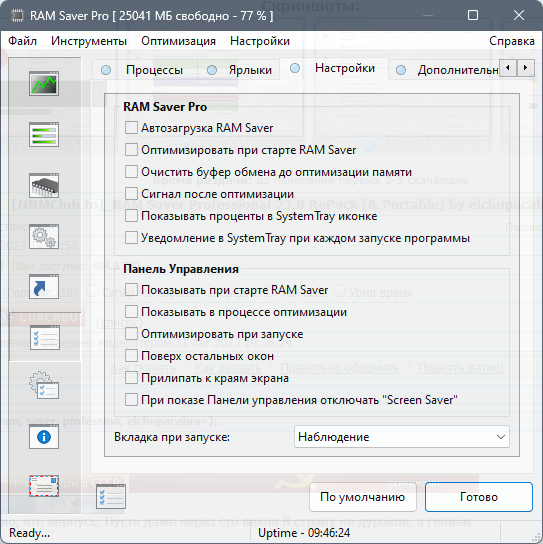
Task: Click the right tab scroll arrow
Action: [525, 68]
